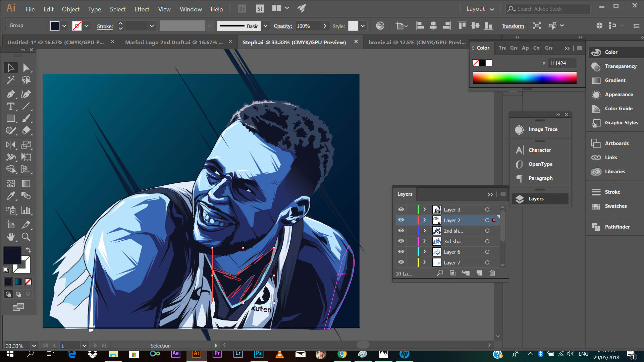Select the Rectangle tool
Screen dimensions: 644x362
point(11,118)
